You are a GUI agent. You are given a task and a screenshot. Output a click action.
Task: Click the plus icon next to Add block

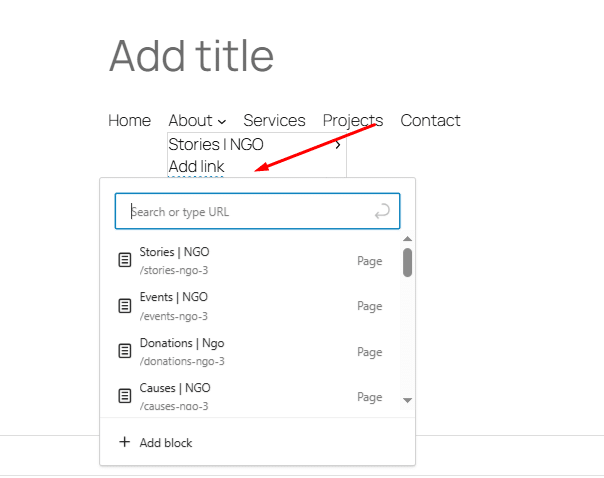click(x=124, y=442)
